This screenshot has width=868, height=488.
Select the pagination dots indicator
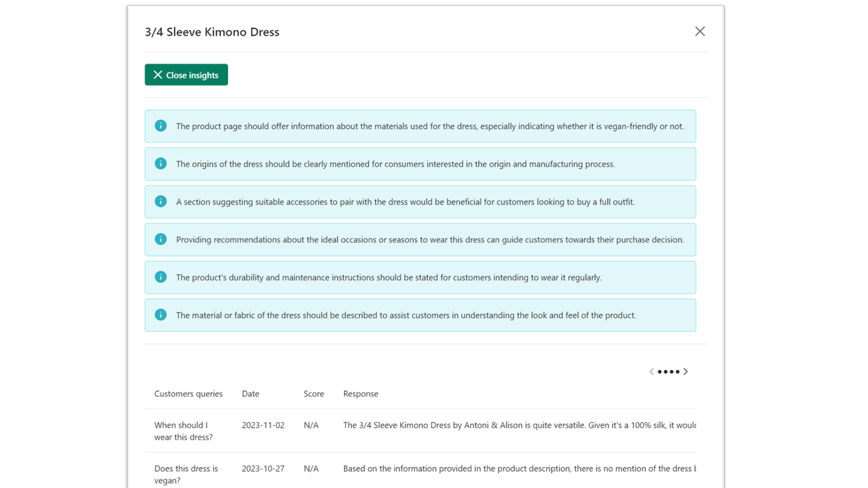click(x=668, y=371)
